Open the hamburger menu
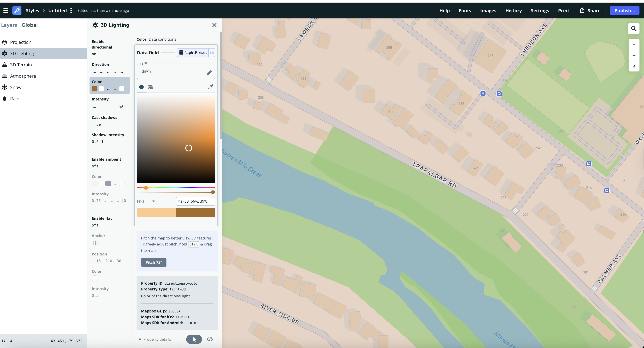644x348 pixels. [5, 10]
